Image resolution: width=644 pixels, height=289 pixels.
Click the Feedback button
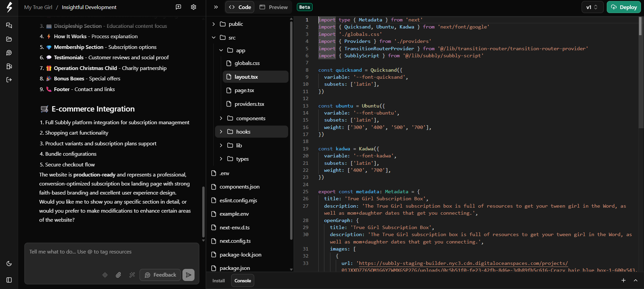pos(160,275)
